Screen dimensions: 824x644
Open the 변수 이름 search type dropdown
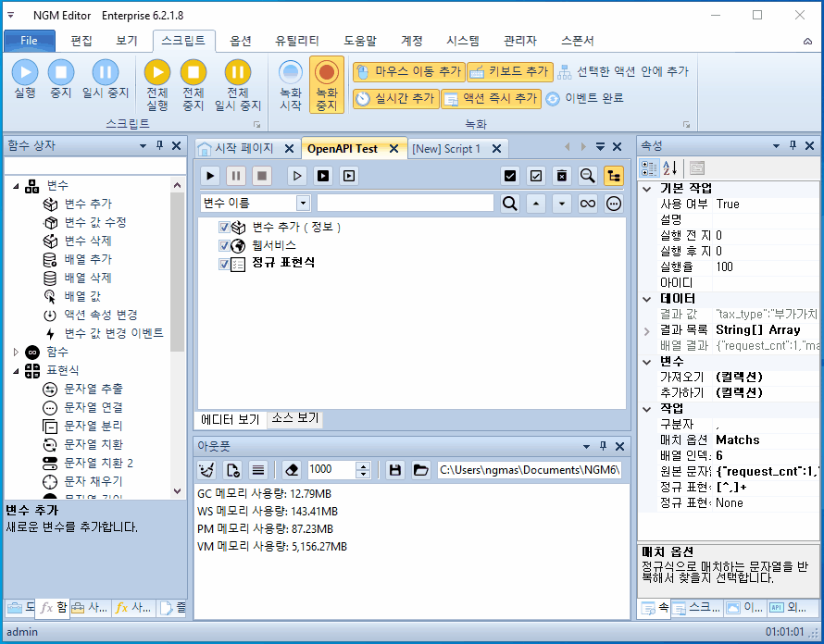tap(303, 204)
